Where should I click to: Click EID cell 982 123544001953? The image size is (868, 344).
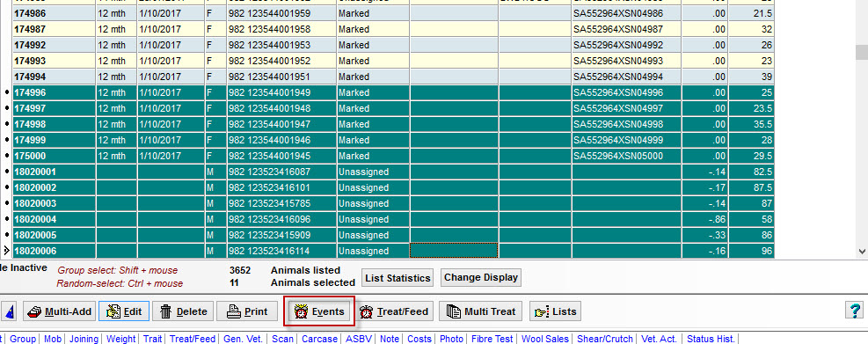(281, 45)
